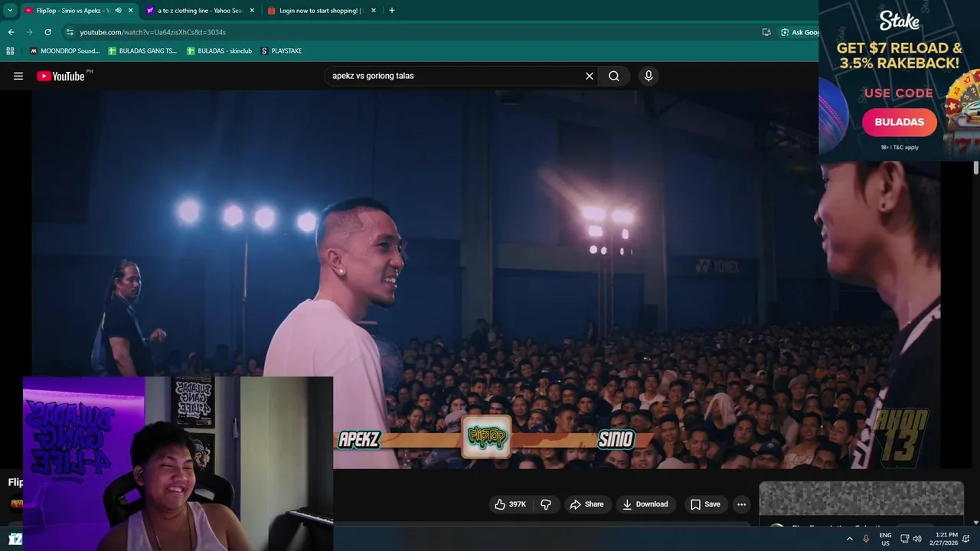Open network settings tray icon
The image size is (980, 551).
coord(904,539)
